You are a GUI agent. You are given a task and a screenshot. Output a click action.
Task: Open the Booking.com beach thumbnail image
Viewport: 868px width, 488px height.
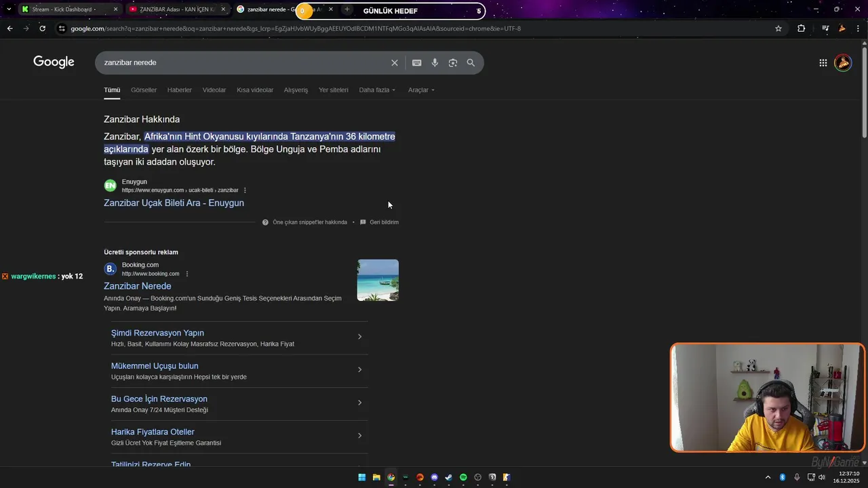pos(378,280)
